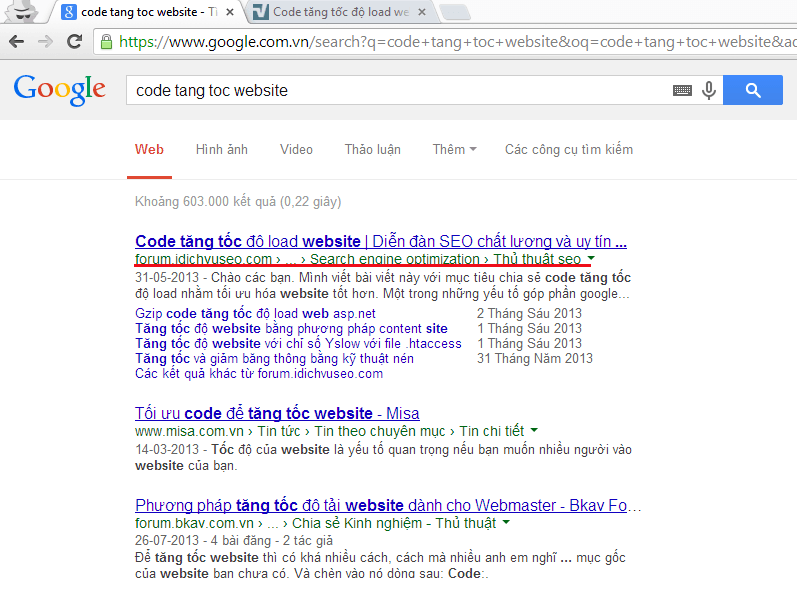Switch to Video results
This screenshot has width=797, height=594.
296,149
